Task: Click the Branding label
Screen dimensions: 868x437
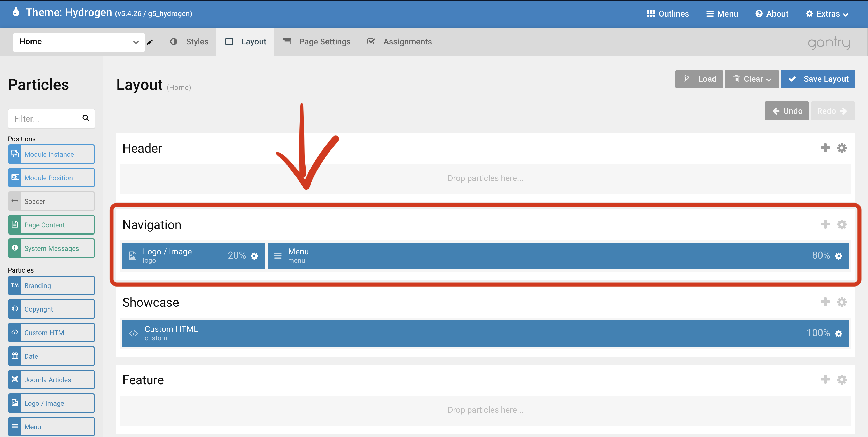Action: pyautogui.click(x=38, y=285)
